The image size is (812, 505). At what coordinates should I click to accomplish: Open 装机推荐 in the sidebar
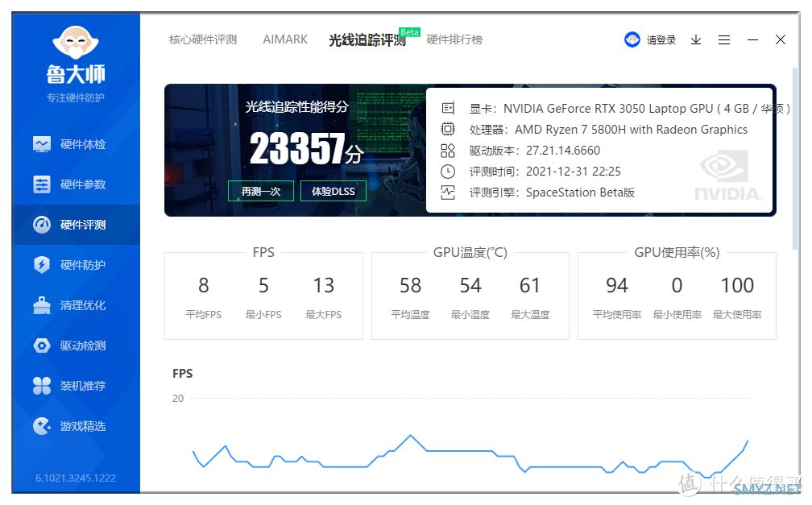76,386
